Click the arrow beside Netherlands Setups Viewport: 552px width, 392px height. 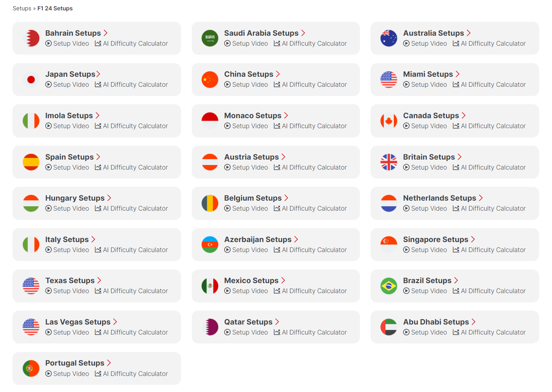point(481,198)
